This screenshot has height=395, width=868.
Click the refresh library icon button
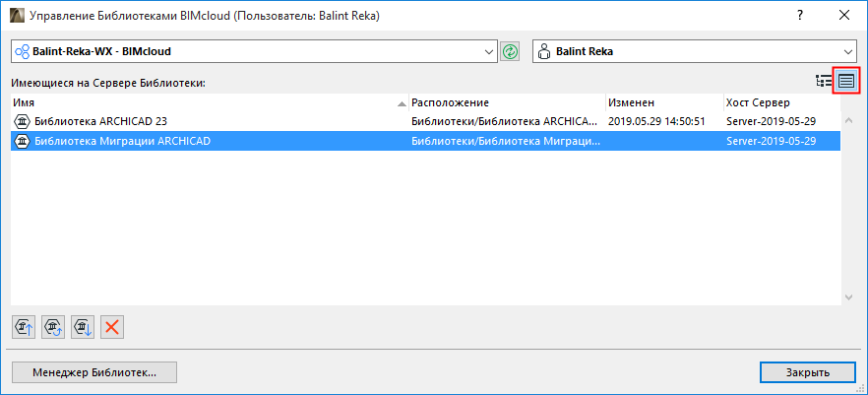(x=53, y=327)
